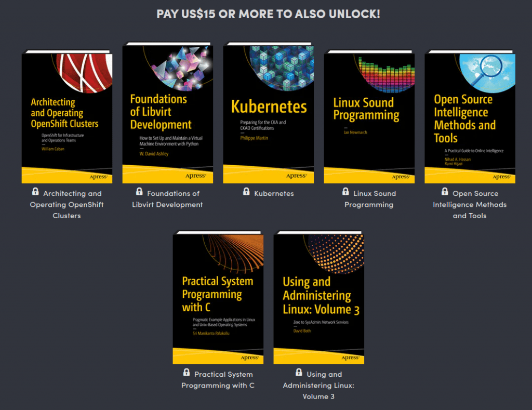The width and height of the screenshot is (532, 410).
Task: Open the Kubernetes book cover
Action: tap(268, 112)
